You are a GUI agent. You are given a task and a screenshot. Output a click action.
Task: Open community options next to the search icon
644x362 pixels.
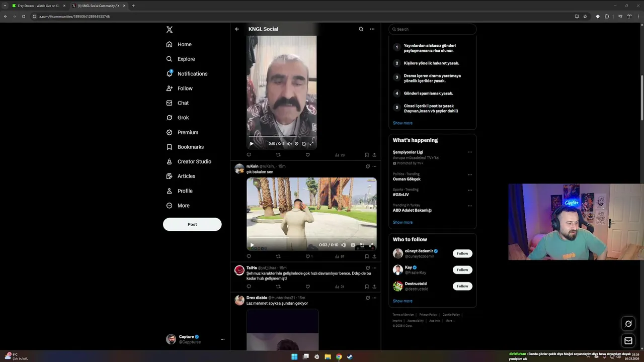click(x=372, y=29)
